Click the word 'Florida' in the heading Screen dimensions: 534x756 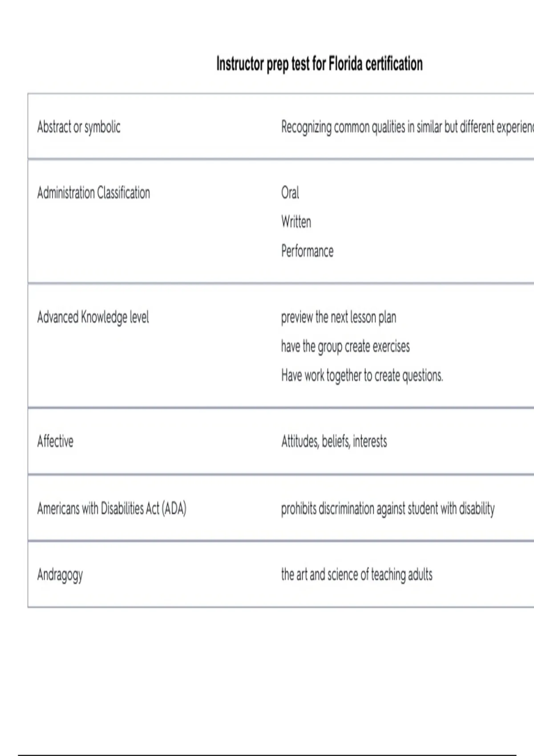(345, 64)
